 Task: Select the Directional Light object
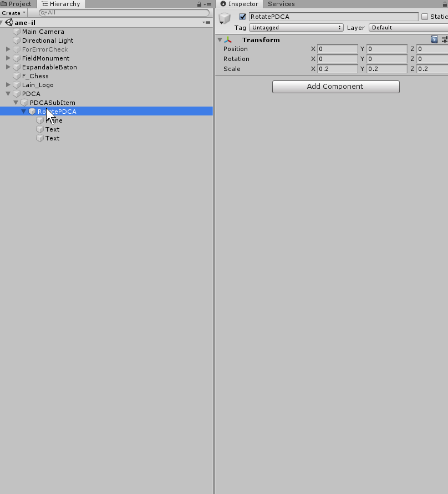click(x=48, y=41)
